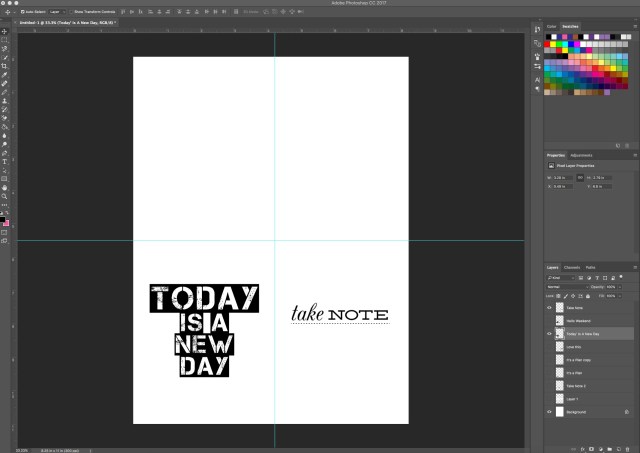
Task: Switch to the Channels tab
Action: (572, 267)
